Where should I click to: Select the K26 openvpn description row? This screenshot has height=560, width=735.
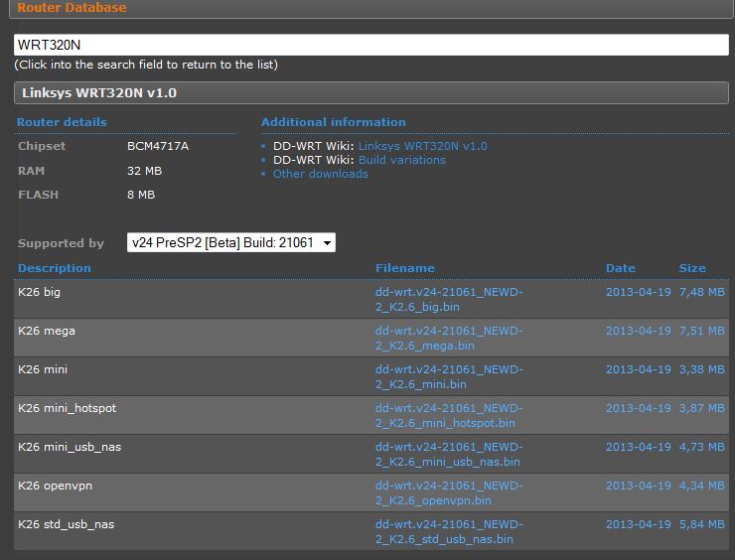point(55,486)
